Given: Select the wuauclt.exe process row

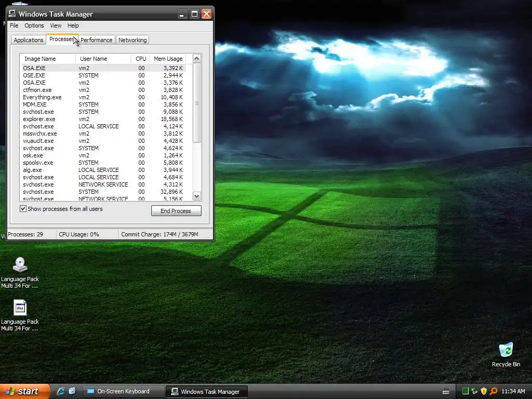Looking at the screenshot, I should (103, 141).
